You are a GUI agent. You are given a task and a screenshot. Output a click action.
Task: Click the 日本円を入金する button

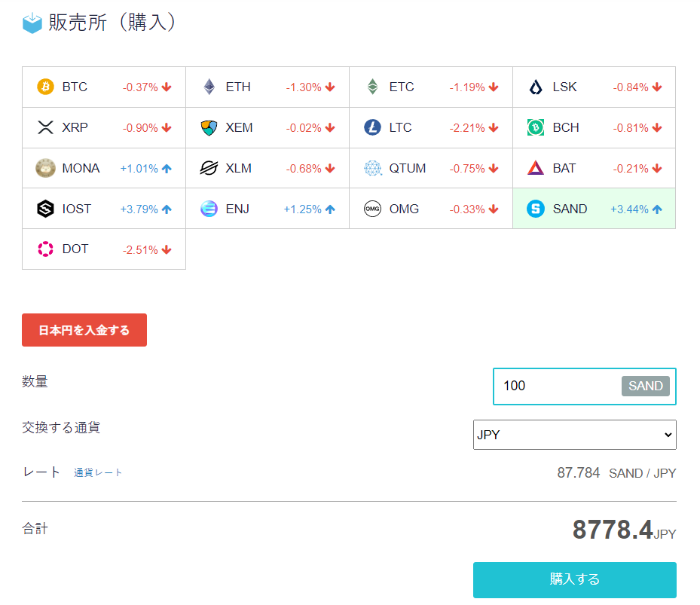point(84,330)
